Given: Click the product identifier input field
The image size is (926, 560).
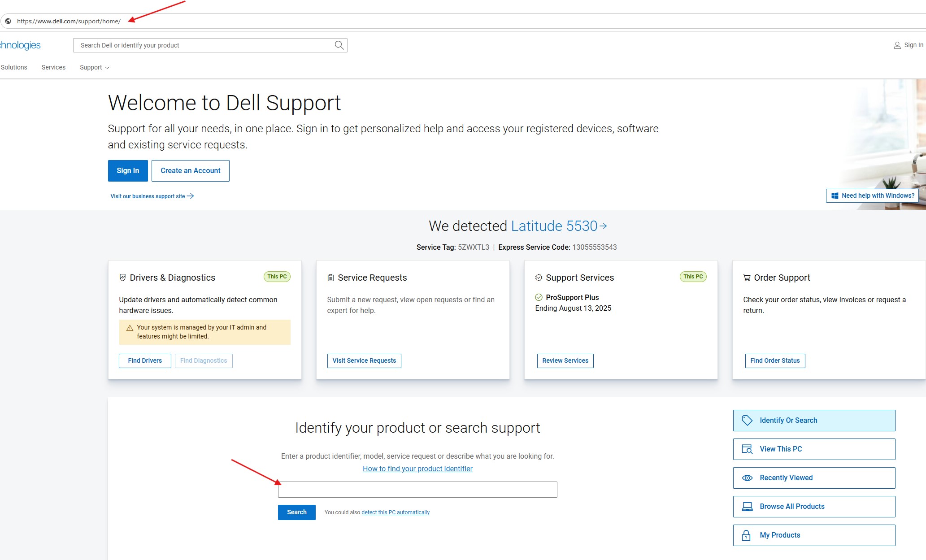Looking at the screenshot, I should pos(417,489).
